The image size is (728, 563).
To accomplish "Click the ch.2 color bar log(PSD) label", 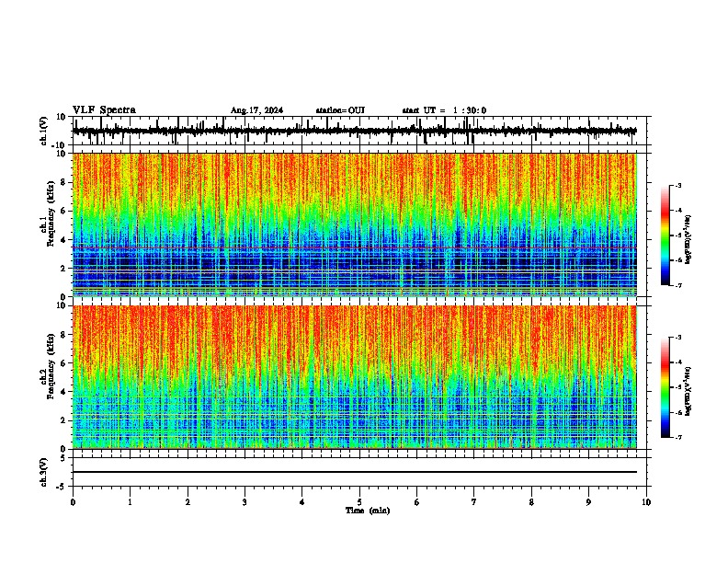I will tap(688, 391).
